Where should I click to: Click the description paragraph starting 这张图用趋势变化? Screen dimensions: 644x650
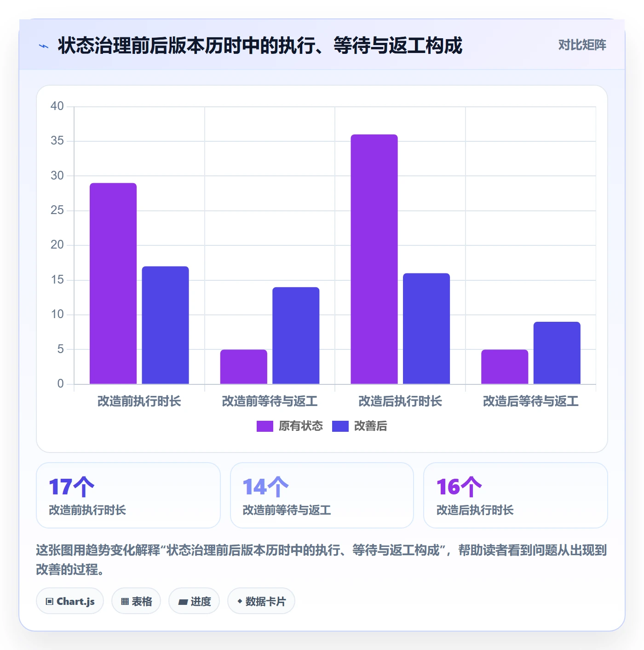322,560
